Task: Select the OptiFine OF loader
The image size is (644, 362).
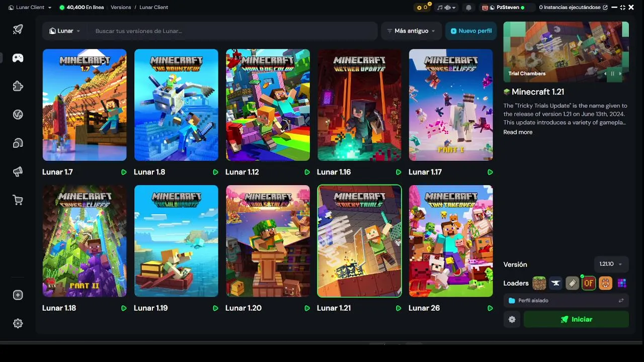Action: coord(589,283)
